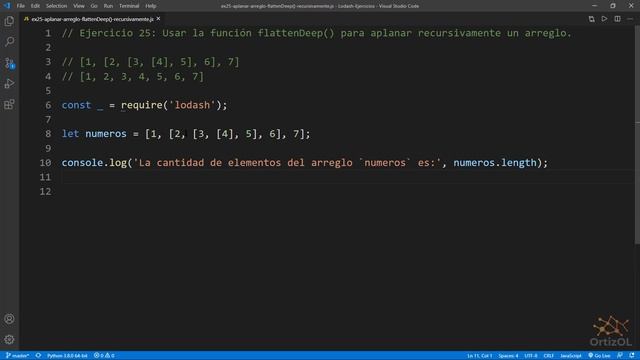
Task: Click Ln 11, Col 1 cursor position
Action: pos(480,356)
